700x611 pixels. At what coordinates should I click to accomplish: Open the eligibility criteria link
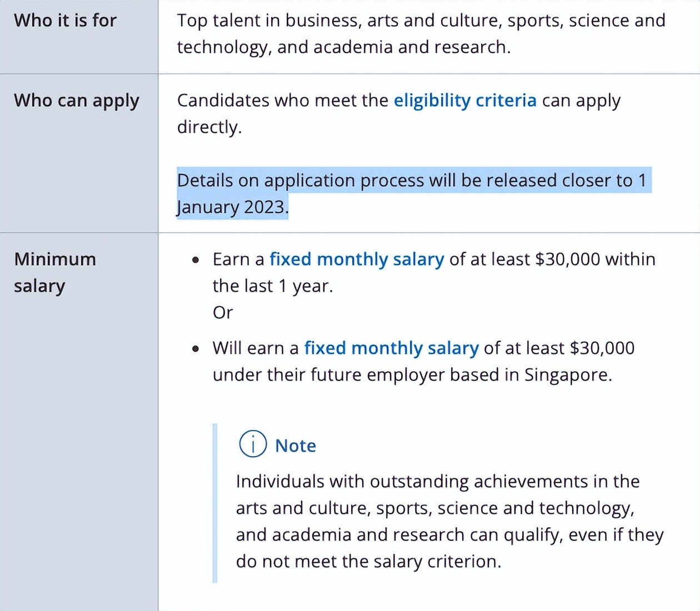coord(465,101)
